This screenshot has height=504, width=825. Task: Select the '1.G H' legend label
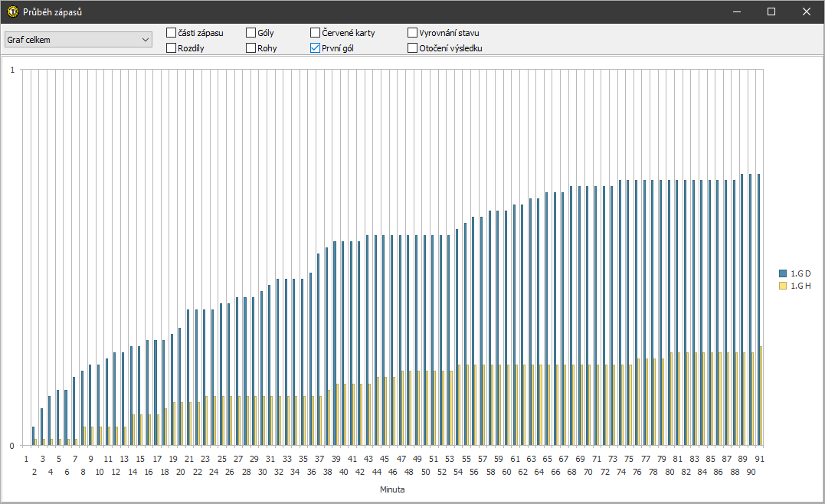[x=800, y=286]
